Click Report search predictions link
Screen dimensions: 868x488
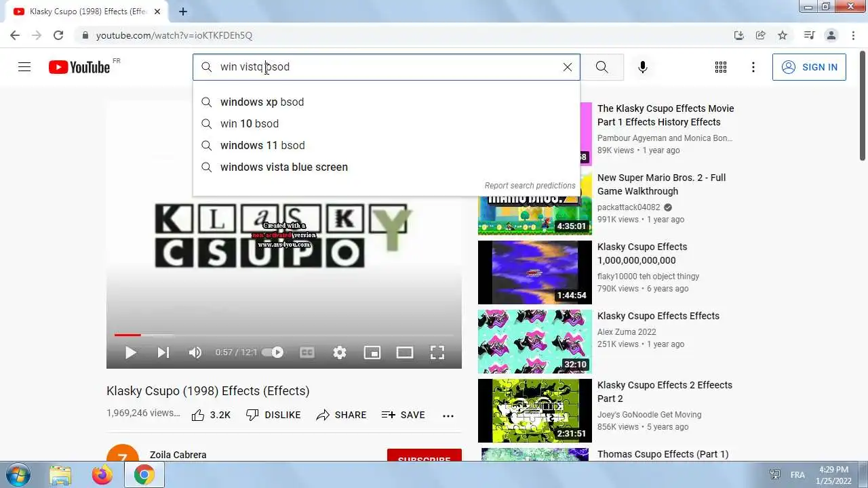pos(530,186)
